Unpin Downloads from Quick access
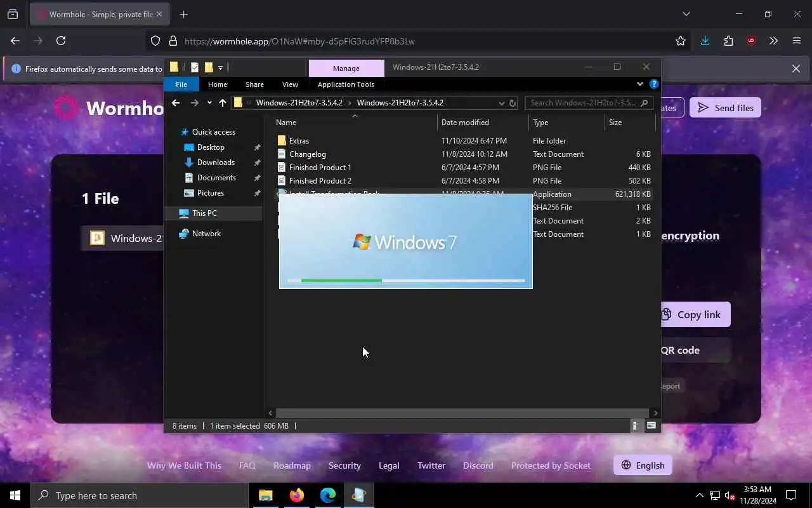 point(257,163)
